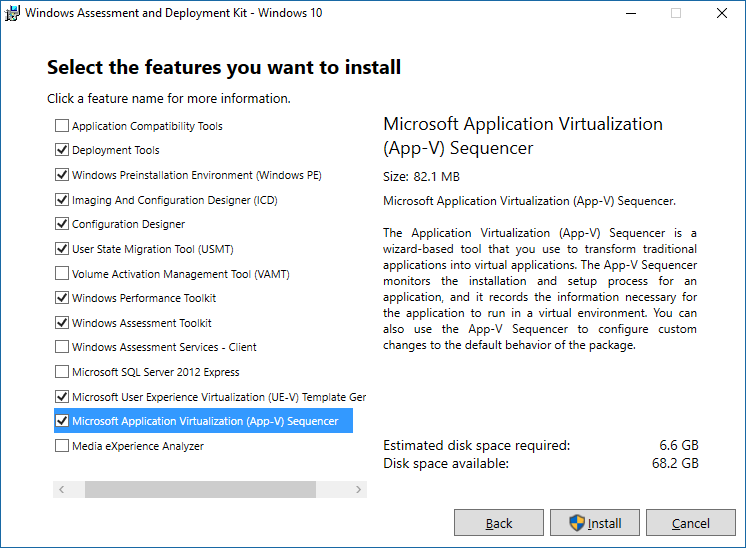Click the Install button with shield icon
The width and height of the screenshot is (746, 548).
pyautogui.click(x=594, y=523)
